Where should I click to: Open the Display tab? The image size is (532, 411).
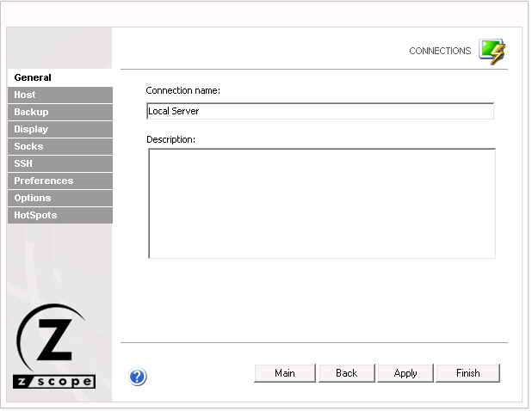click(x=60, y=130)
